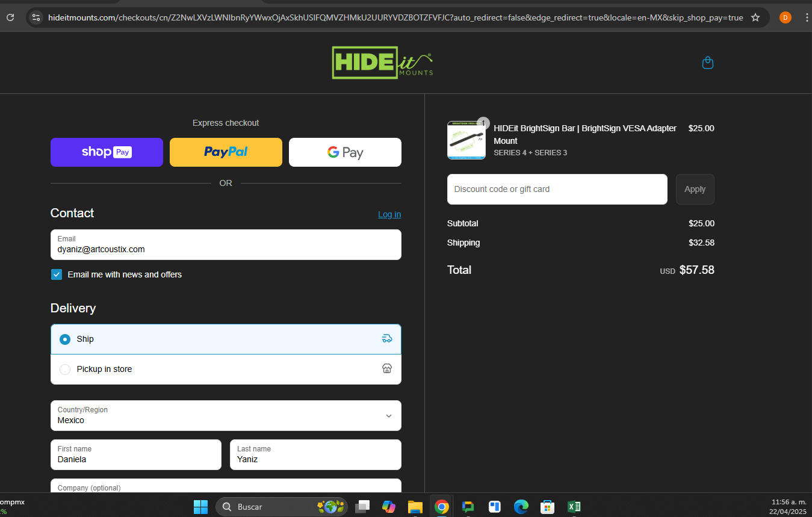This screenshot has height=517, width=812.
Task: Open Google Chat taskbar icon
Action: (468, 507)
